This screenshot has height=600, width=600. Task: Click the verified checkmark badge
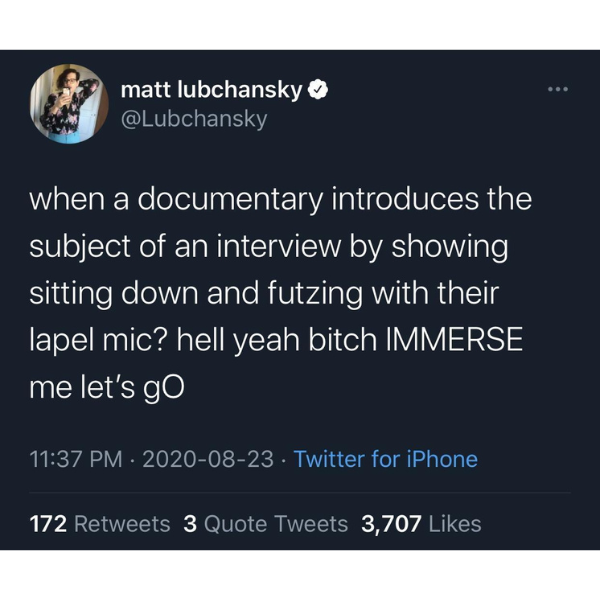pos(318,90)
